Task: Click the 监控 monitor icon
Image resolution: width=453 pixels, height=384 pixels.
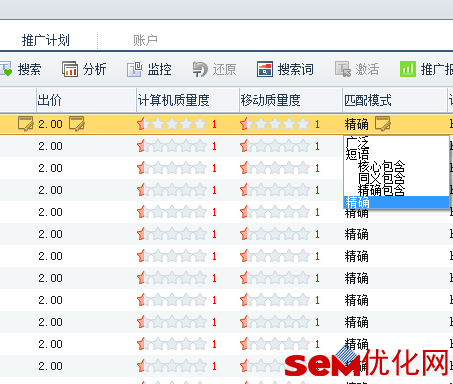Action: (x=134, y=69)
